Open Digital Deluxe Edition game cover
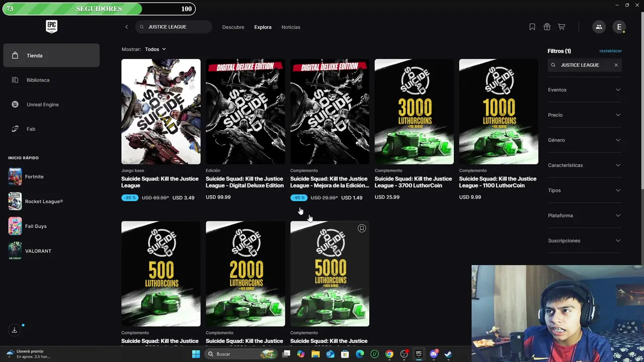 coord(246,112)
